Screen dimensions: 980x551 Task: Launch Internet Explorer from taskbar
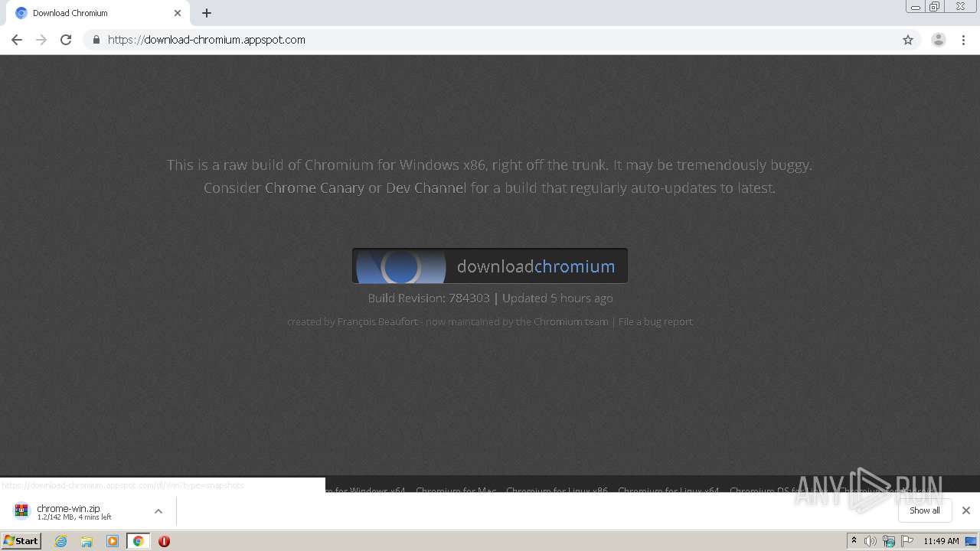pos(61,541)
